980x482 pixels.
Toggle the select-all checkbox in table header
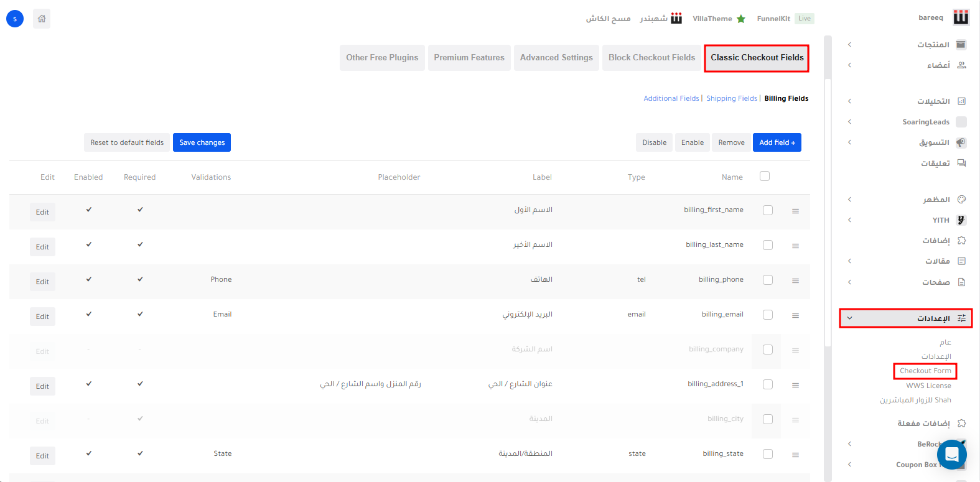(765, 177)
